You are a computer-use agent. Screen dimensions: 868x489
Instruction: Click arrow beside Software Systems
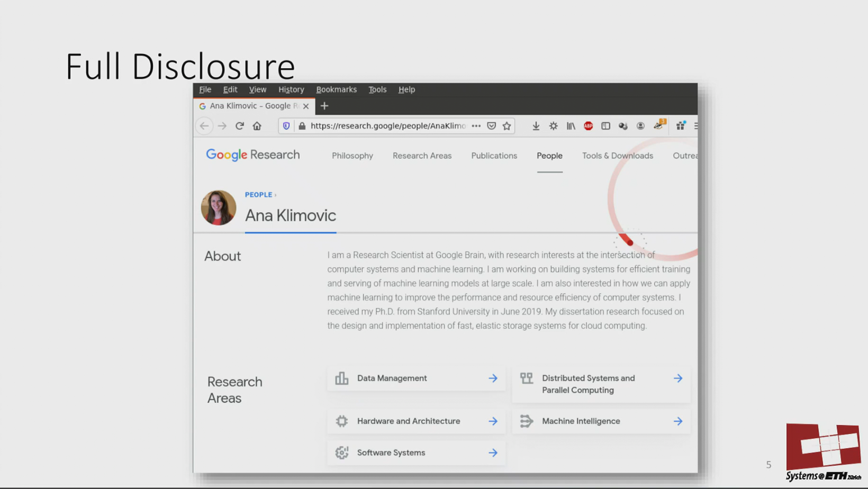click(x=493, y=453)
